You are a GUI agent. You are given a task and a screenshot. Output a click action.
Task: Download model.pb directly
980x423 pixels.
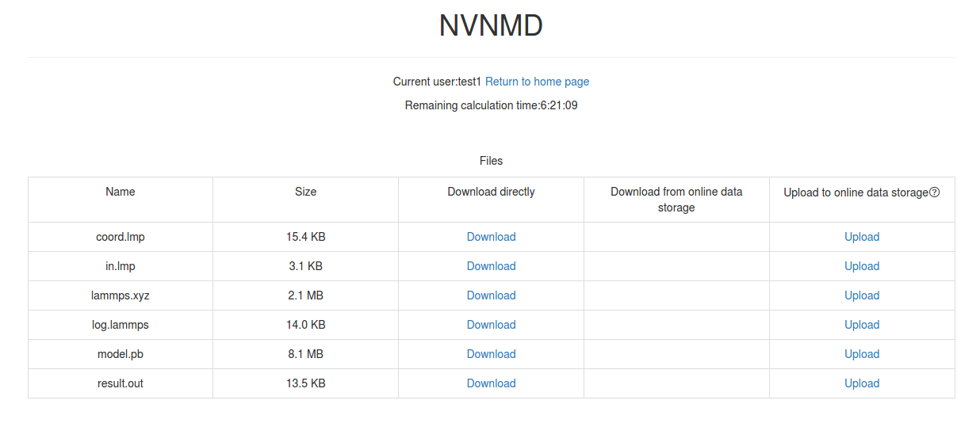491,354
